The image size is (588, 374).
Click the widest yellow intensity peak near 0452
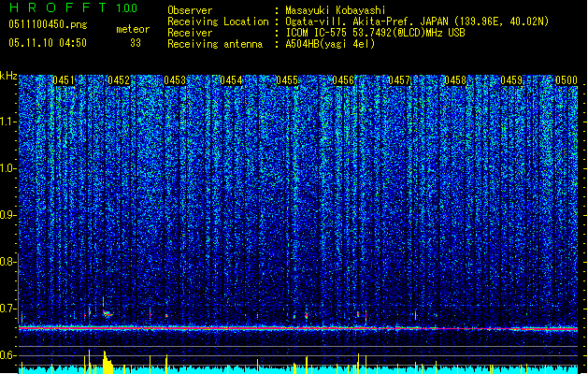pos(108,363)
